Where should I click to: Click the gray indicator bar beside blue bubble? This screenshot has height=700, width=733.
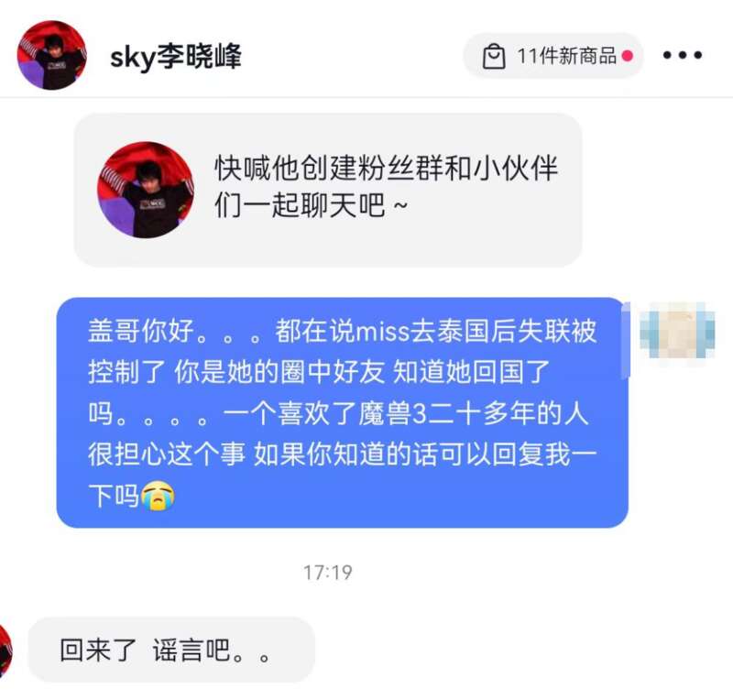(x=626, y=340)
